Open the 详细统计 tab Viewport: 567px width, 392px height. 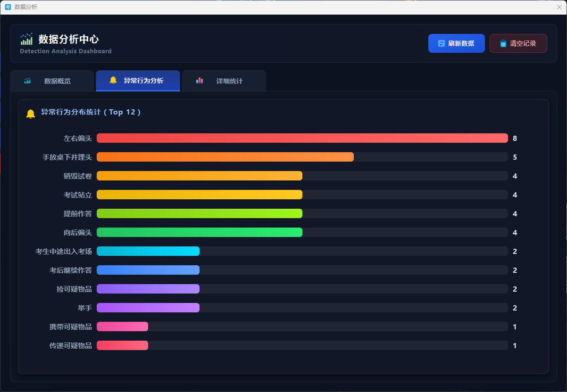point(229,81)
